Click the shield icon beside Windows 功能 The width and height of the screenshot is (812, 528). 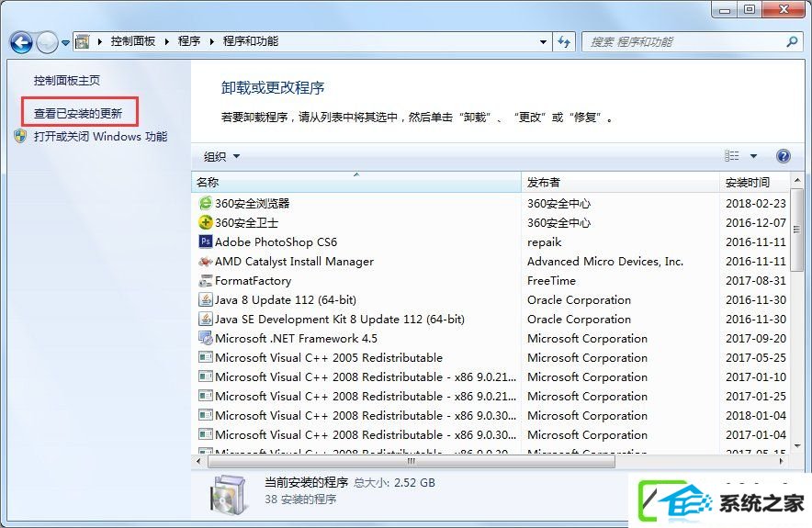[20, 136]
